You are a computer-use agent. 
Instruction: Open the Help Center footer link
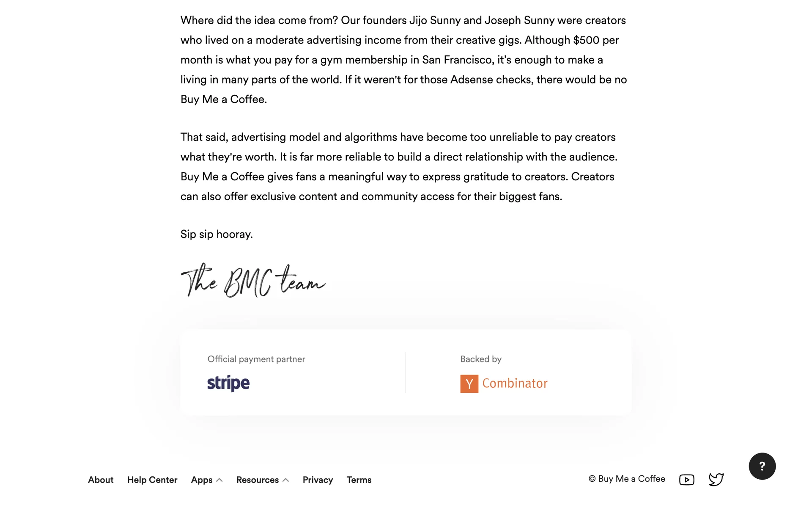[x=152, y=480]
